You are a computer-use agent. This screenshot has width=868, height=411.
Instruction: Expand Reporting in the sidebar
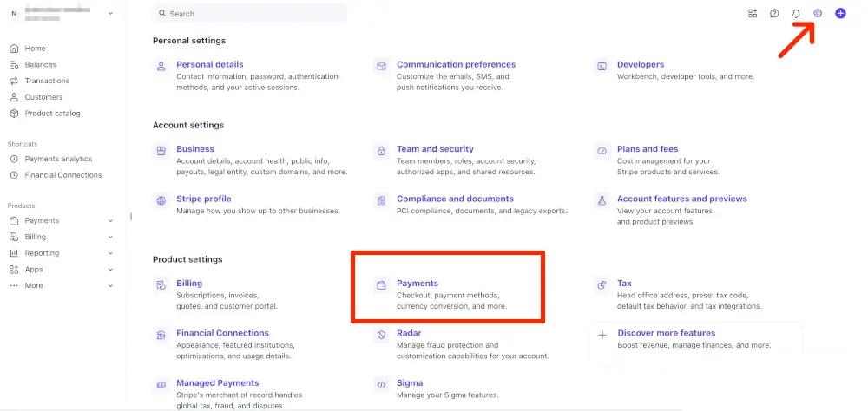click(110, 253)
